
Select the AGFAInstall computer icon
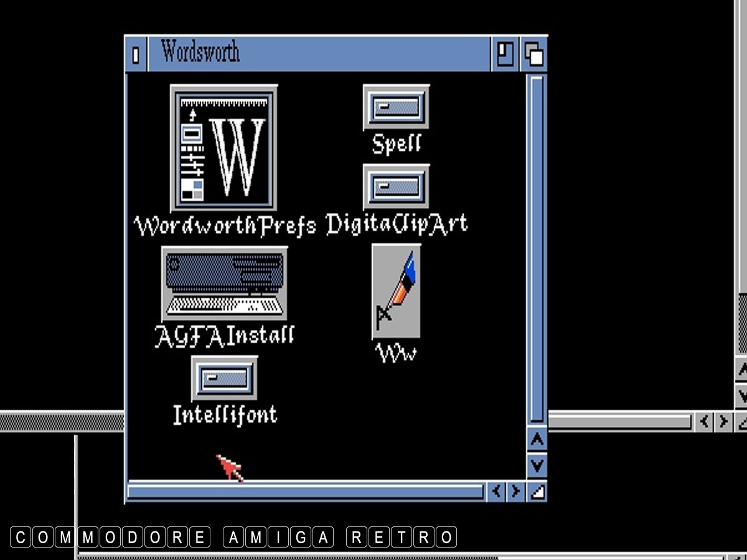224,283
